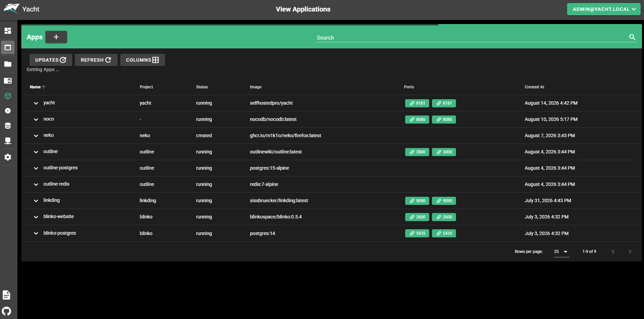Click the image ghcr.io/m1k1o/neko/firefox:latest
The height and width of the screenshot is (319, 644).
[286, 135]
